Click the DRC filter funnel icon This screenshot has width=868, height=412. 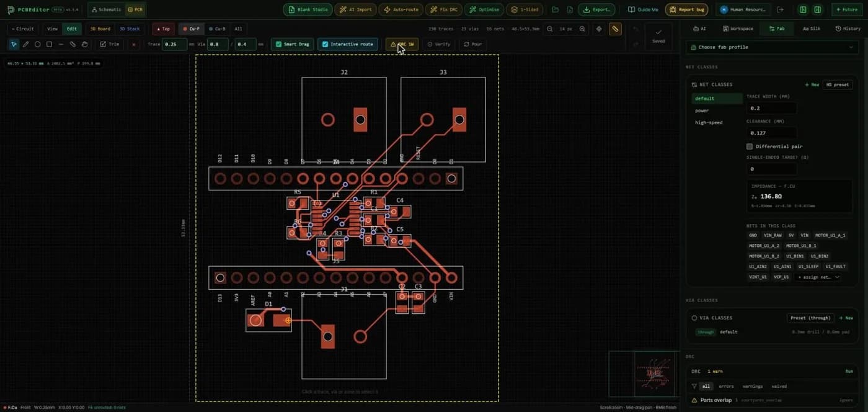click(694, 386)
